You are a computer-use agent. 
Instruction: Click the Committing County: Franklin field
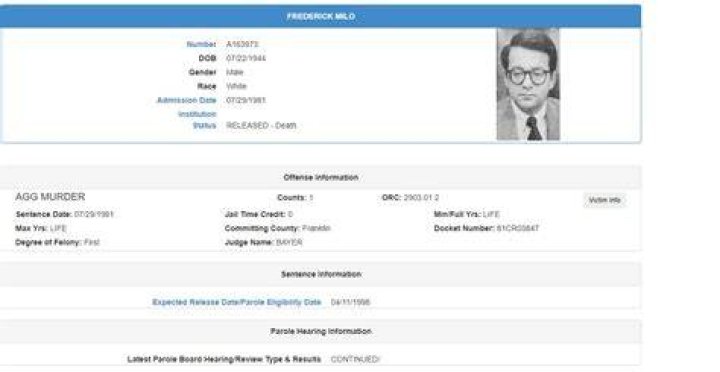coord(277,228)
